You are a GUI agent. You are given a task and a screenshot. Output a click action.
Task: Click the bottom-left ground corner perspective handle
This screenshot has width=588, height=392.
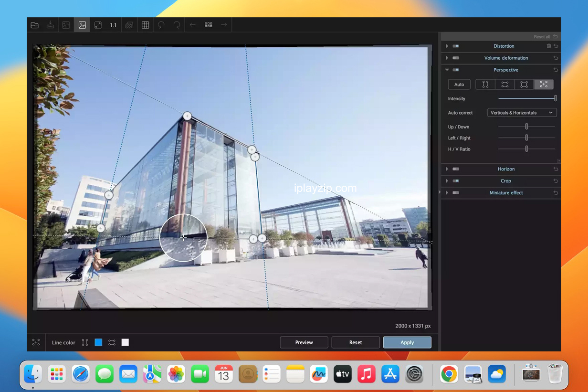[x=101, y=228]
